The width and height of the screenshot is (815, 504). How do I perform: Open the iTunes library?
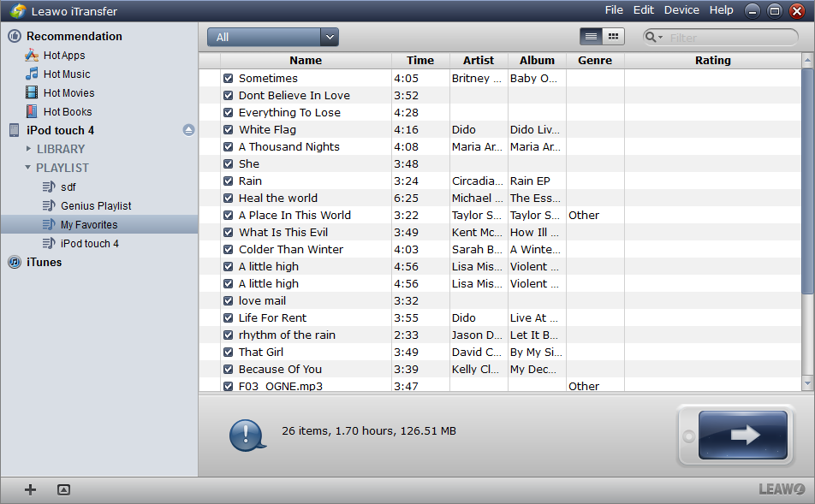coord(44,262)
